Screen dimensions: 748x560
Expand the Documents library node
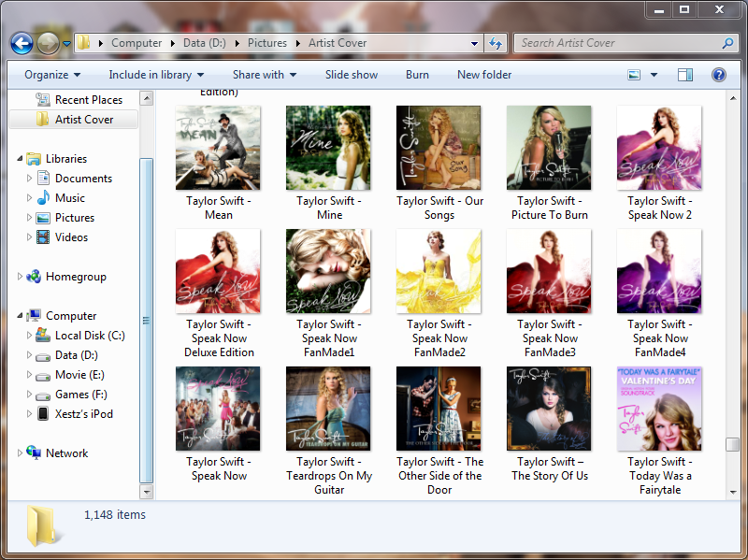[x=29, y=179]
